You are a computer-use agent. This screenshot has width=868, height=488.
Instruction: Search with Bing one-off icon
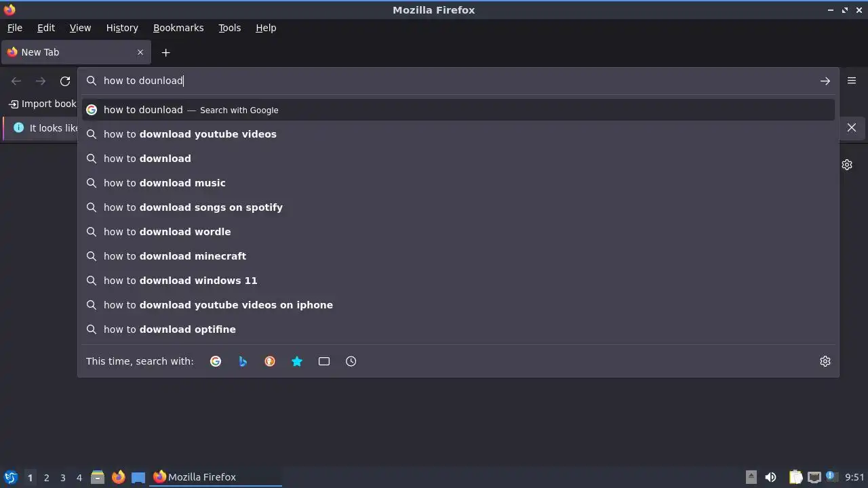coord(243,361)
